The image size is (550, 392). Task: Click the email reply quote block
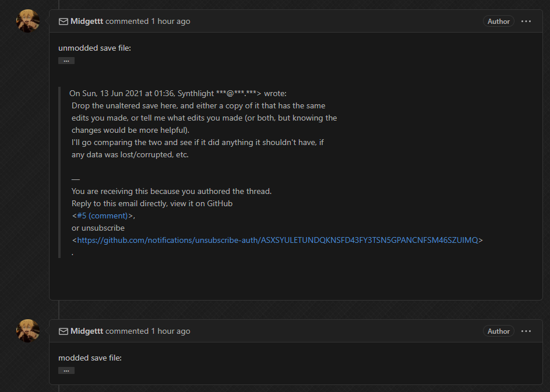pos(233,169)
